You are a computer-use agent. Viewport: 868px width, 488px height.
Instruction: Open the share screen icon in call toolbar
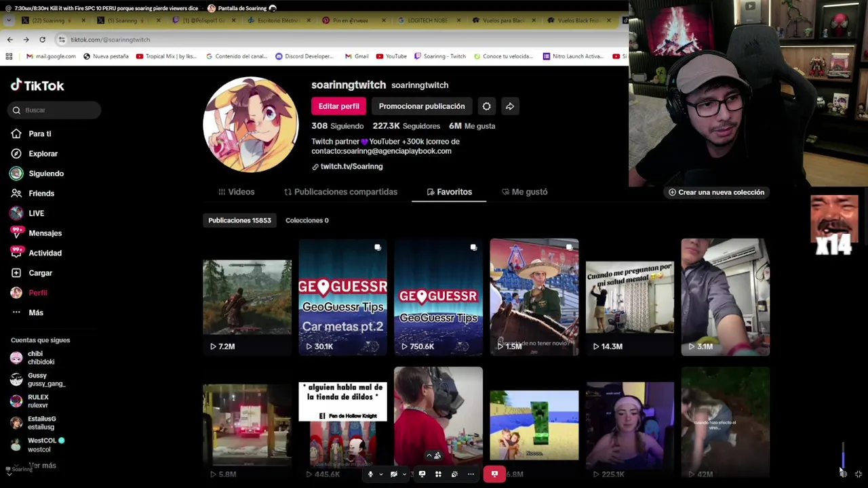(x=422, y=474)
